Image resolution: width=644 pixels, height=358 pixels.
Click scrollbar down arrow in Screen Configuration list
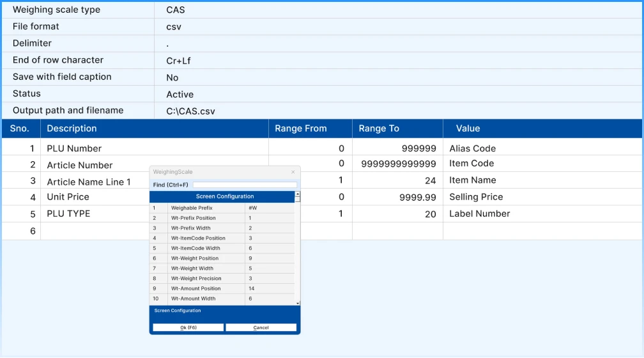tap(298, 303)
